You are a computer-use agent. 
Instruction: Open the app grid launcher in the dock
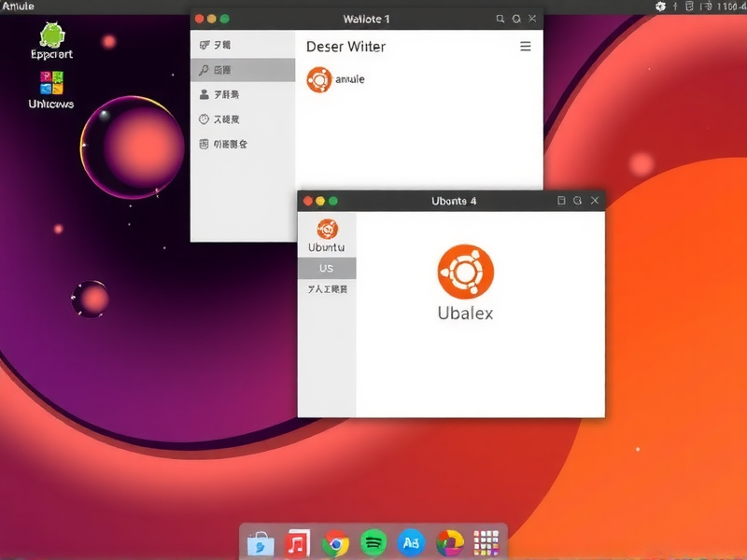point(486,541)
